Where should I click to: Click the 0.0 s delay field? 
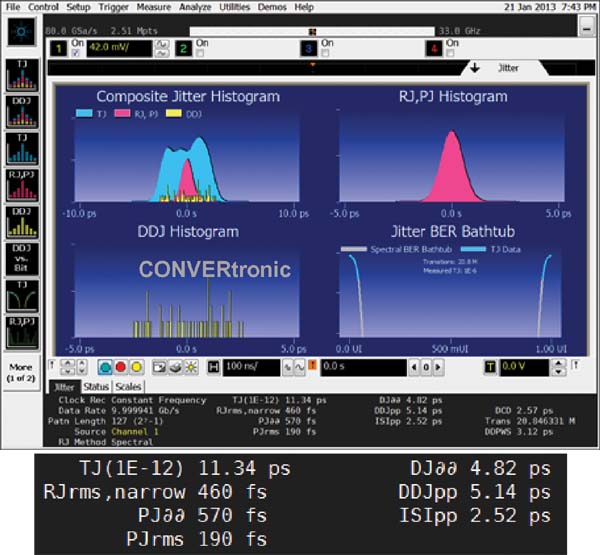point(364,367)
